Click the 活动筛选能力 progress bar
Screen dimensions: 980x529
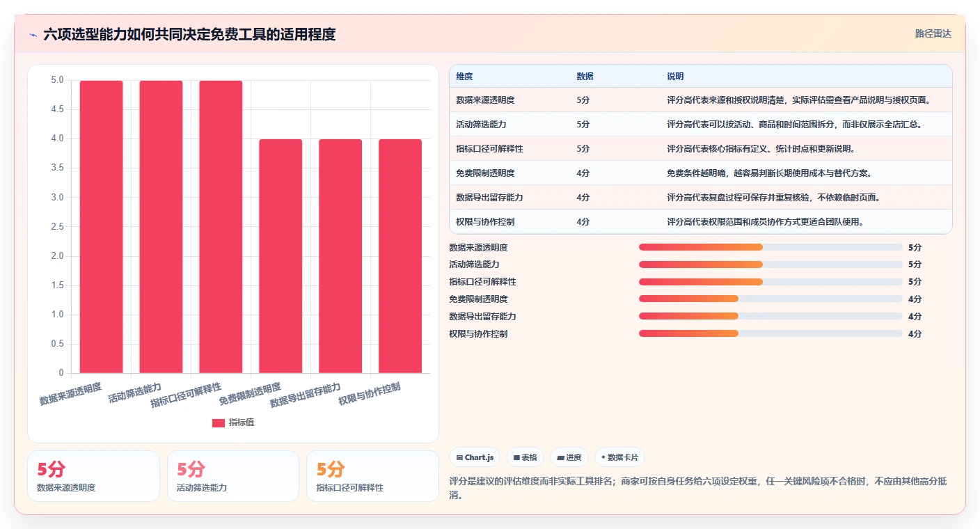770,264
